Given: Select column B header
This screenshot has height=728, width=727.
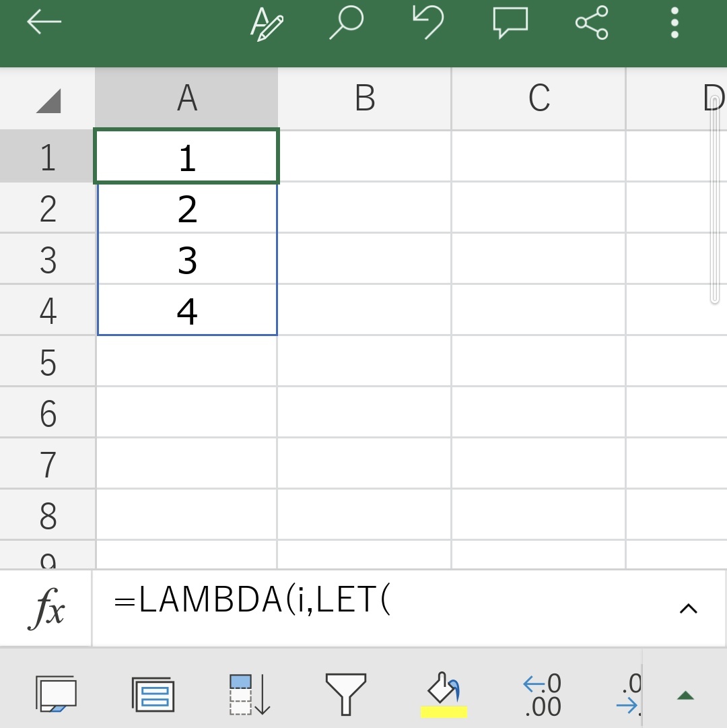Looking at the screenshot, I should (365, 98).
